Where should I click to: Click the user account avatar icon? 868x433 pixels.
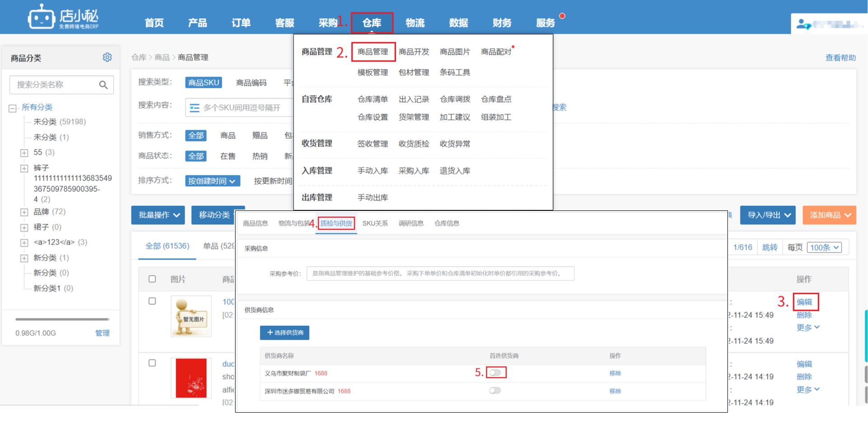[803, 24]
